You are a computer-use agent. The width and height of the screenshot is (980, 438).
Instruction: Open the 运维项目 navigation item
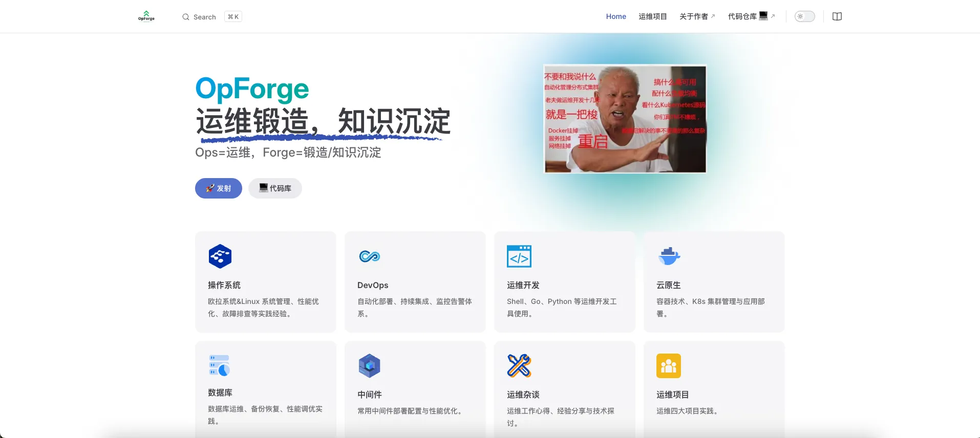pyautogui.click(x=652, y=16)
